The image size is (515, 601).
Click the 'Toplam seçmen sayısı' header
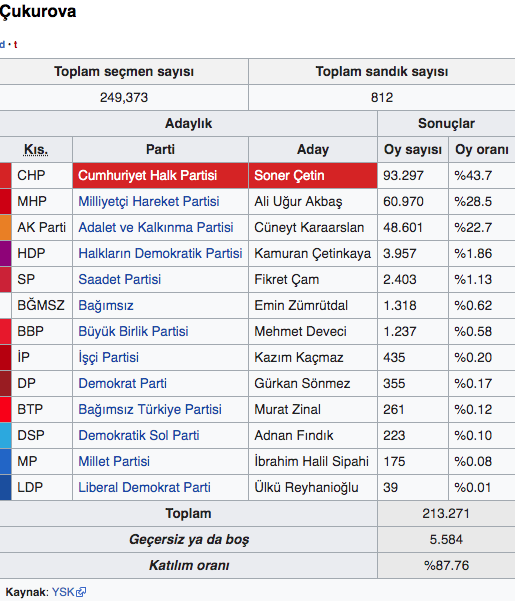pos(124,72)
